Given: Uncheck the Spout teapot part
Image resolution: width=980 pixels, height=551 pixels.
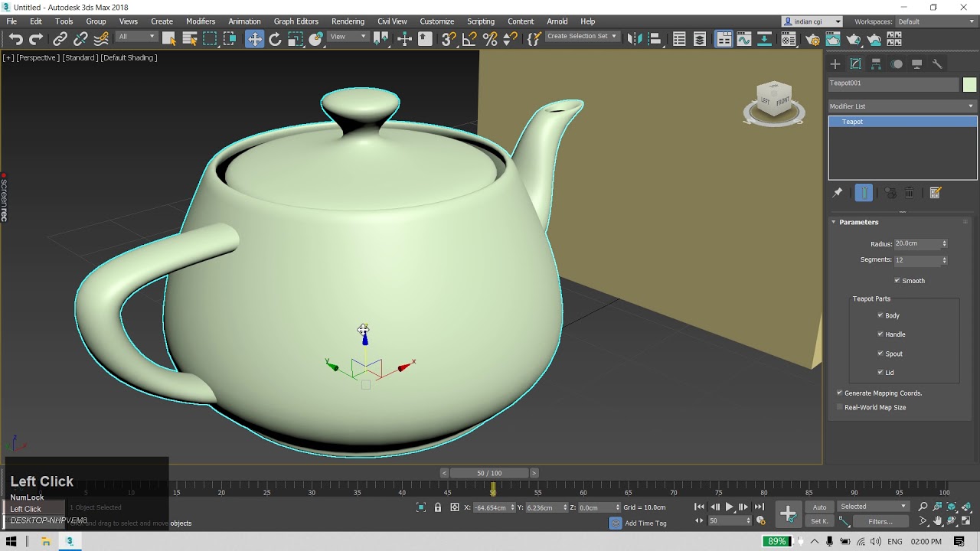Looking at the screenshot, I should pos(880,353).
